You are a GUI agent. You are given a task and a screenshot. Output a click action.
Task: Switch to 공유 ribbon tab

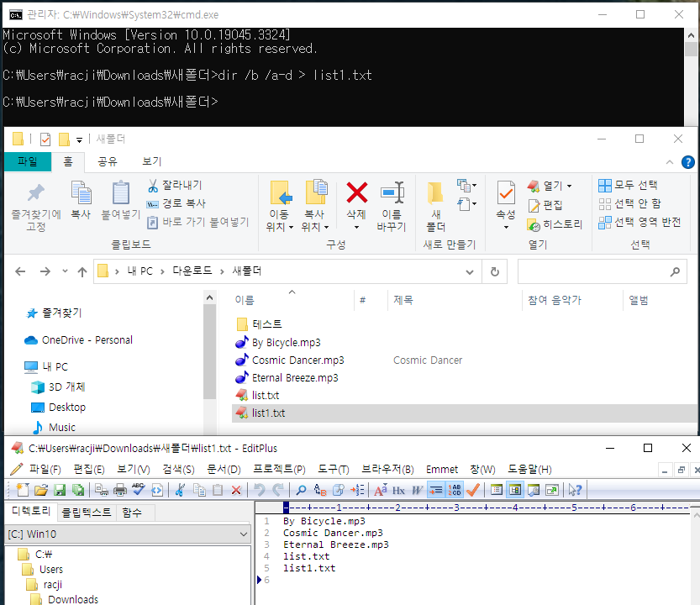click(x=108, y=161)
